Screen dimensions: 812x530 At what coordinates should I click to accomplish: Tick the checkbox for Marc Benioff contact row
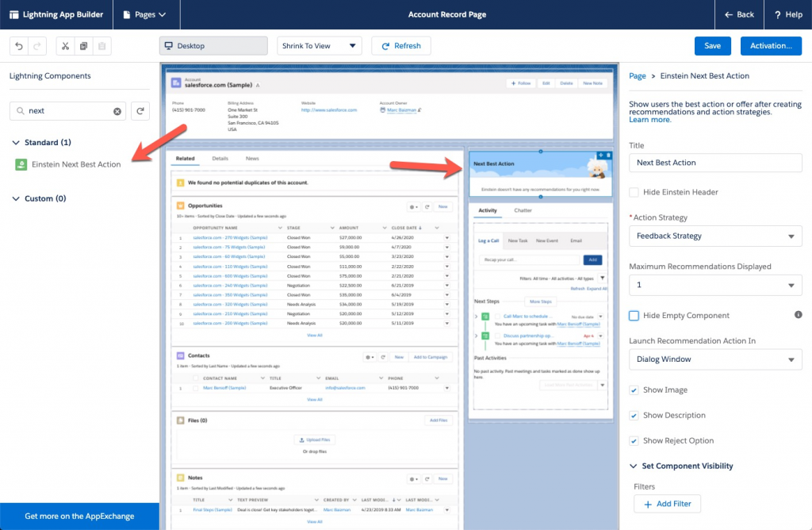195,388
